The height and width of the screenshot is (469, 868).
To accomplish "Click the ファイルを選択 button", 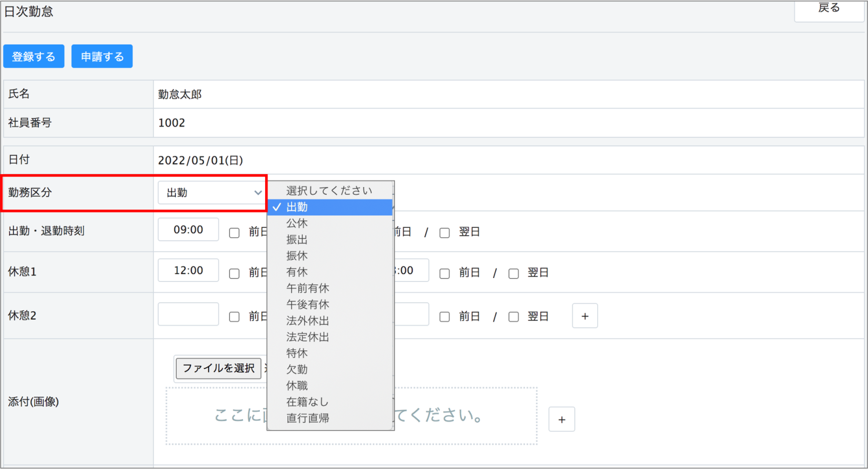I will pos(218,368).
